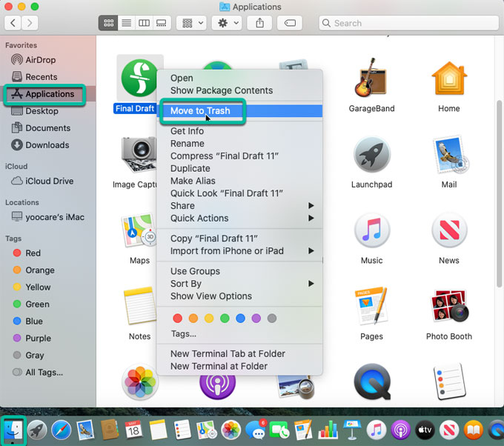Select the Reminders app icon in Finder

(449, 382)
